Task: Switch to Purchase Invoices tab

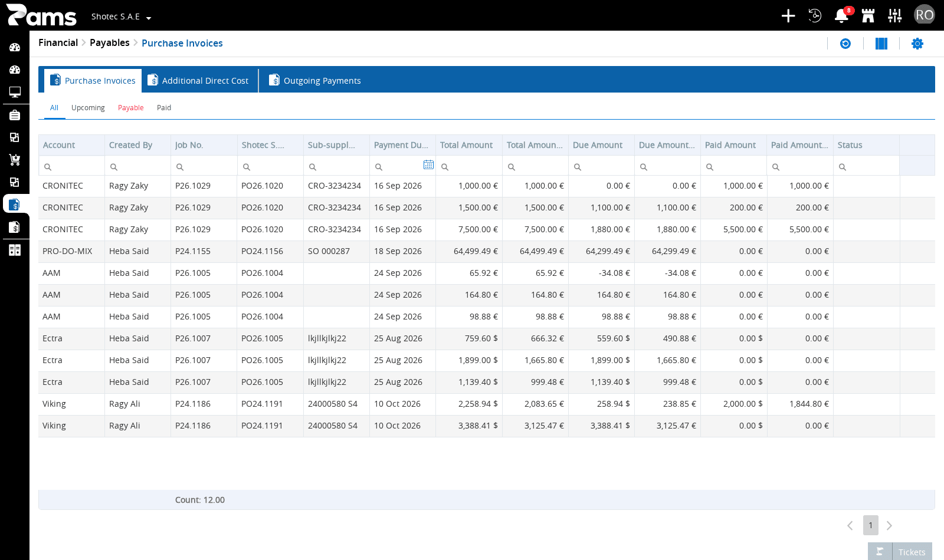Action: tap(93, 81)
